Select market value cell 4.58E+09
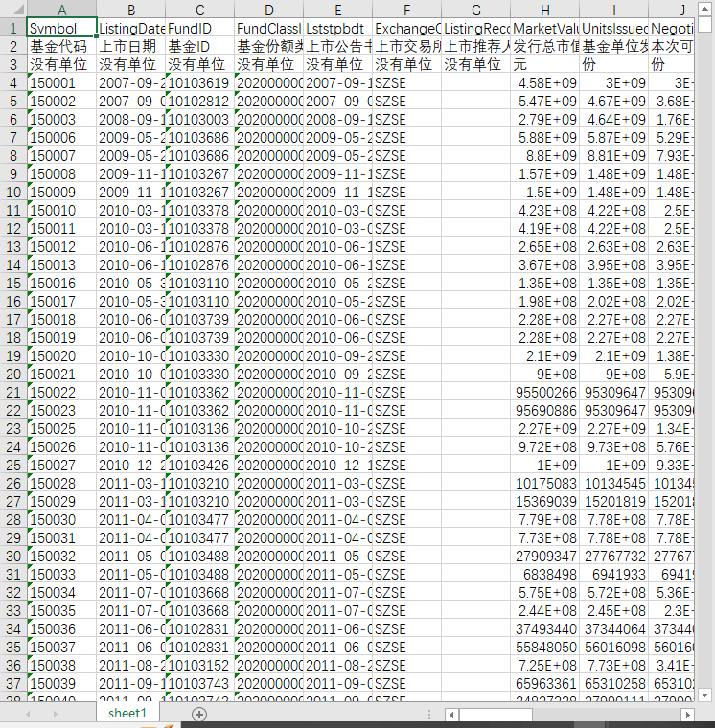The height and width of the screenshot is (728, 715). click(545, 83)
